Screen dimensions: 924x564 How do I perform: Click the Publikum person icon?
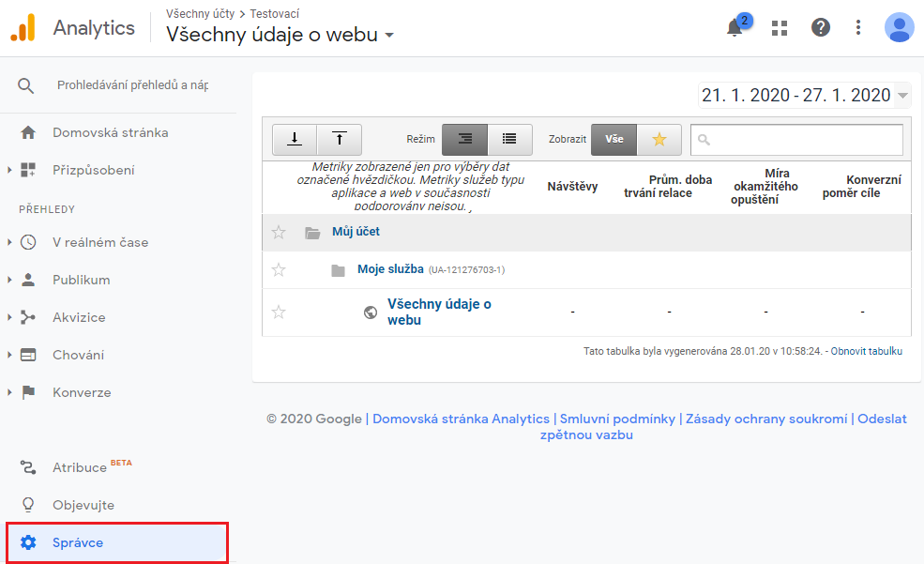[x=28, y=280]
